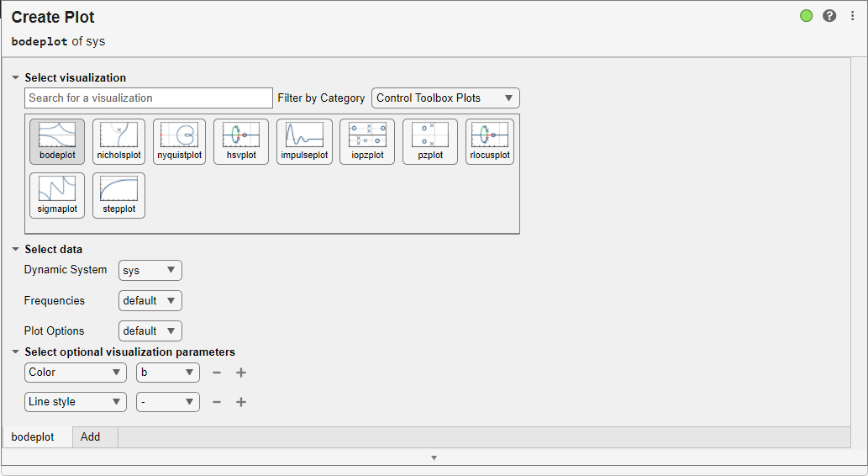Remove the Line style parameter with minus
Screen dimensions: 868x476
[217, 402]
